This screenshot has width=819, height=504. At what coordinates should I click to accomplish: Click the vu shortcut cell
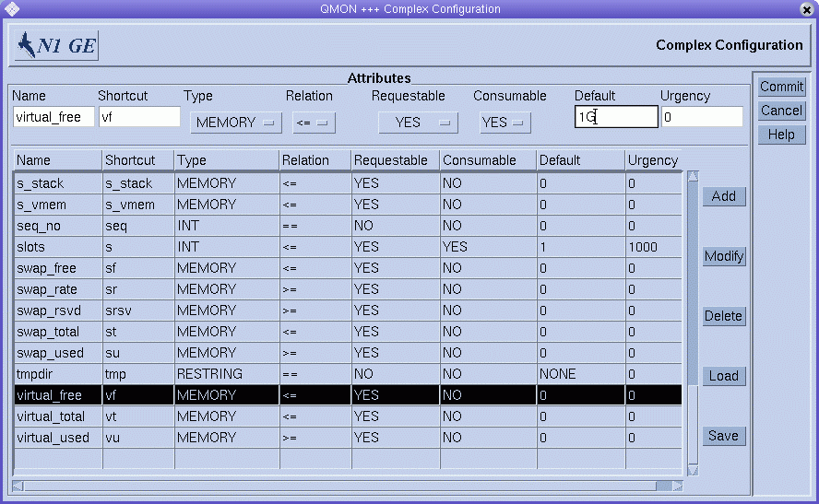(x=138, y=438)
